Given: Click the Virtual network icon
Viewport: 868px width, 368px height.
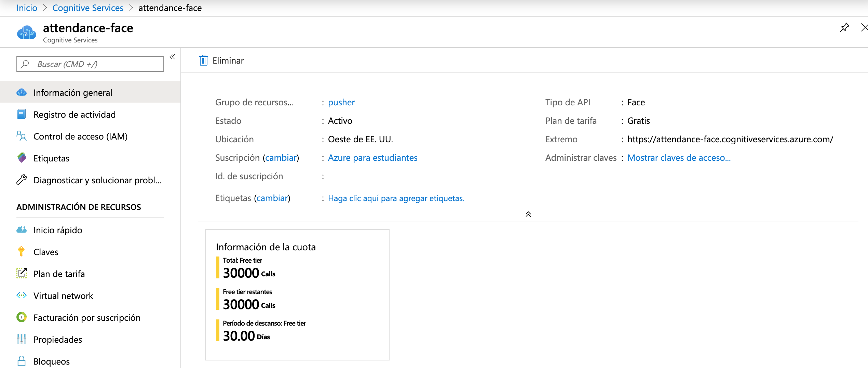Looking at the screenshot, I should coord(22,295).
